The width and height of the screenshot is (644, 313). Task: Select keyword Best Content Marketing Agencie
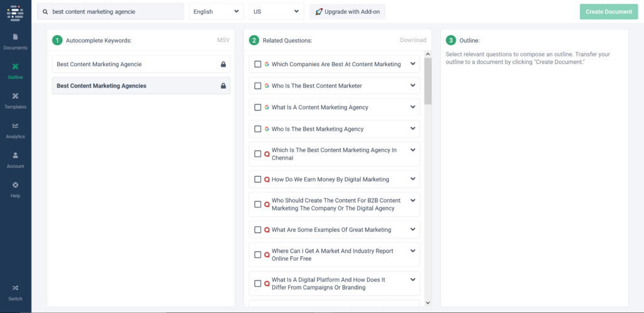[141, 64]
